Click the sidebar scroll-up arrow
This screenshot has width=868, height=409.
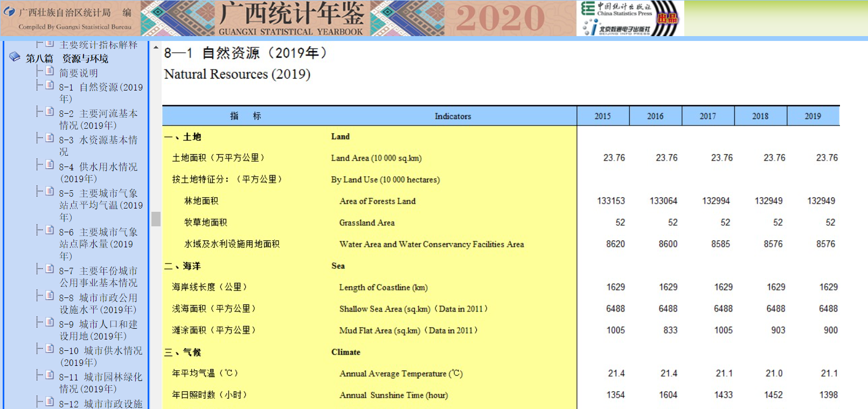(156, 47)
